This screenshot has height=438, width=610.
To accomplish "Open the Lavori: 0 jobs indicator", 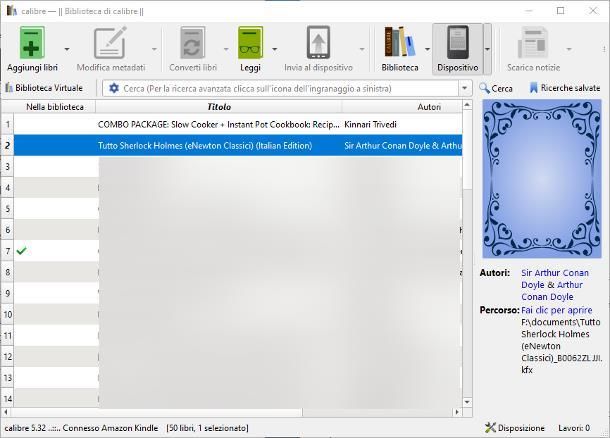I will (574, 428).
